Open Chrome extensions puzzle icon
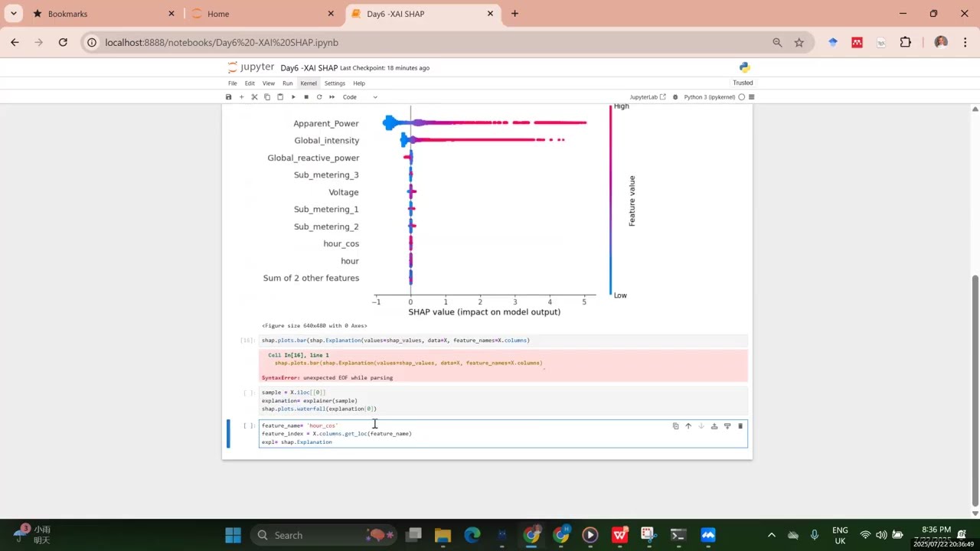Image resolution: width=980 pixels, height=551 pixels. (906, 43)
